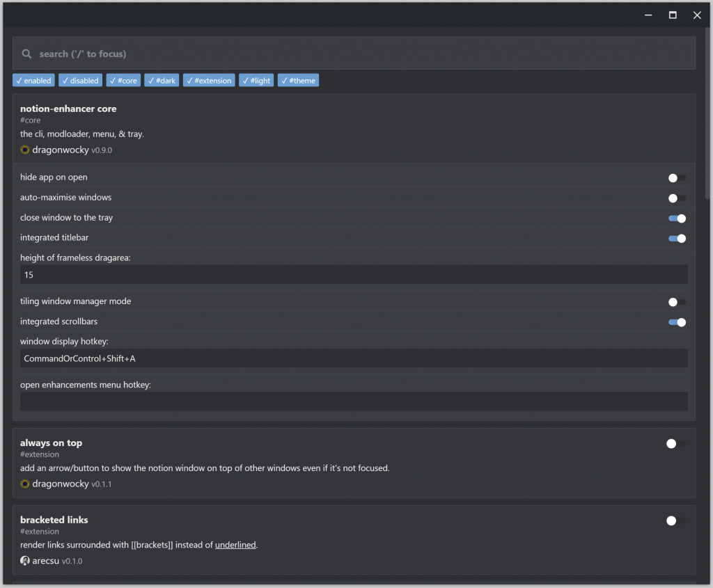713x588 pixels.
Task: Enable tiling window manager mode
Action: (677, 302)
